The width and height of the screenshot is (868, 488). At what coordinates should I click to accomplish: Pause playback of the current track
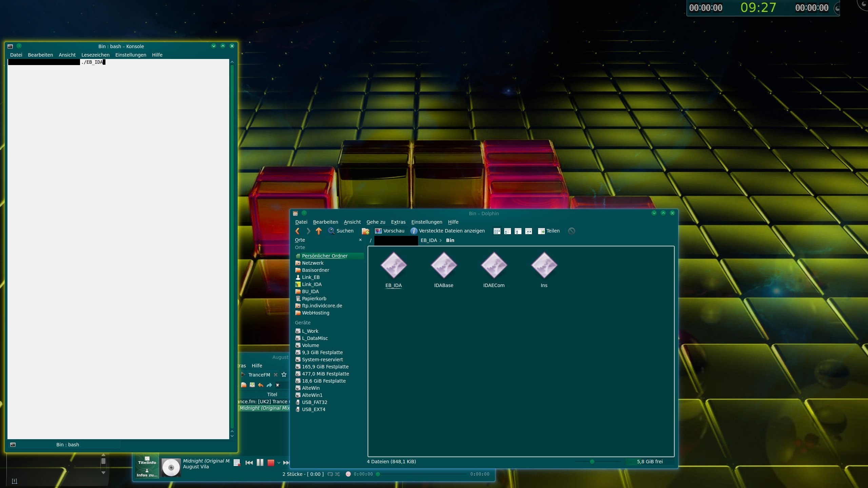coord(260,462)
